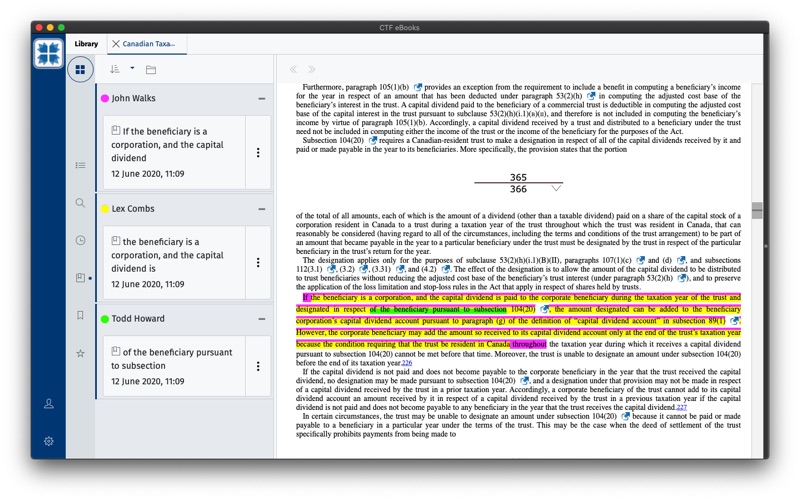Image resolution: width=800 pixels, height=500 pixels.
Task: Click green highlighted text 'of the beneficiary pursuant'
Action: click(x=438, y=309)
